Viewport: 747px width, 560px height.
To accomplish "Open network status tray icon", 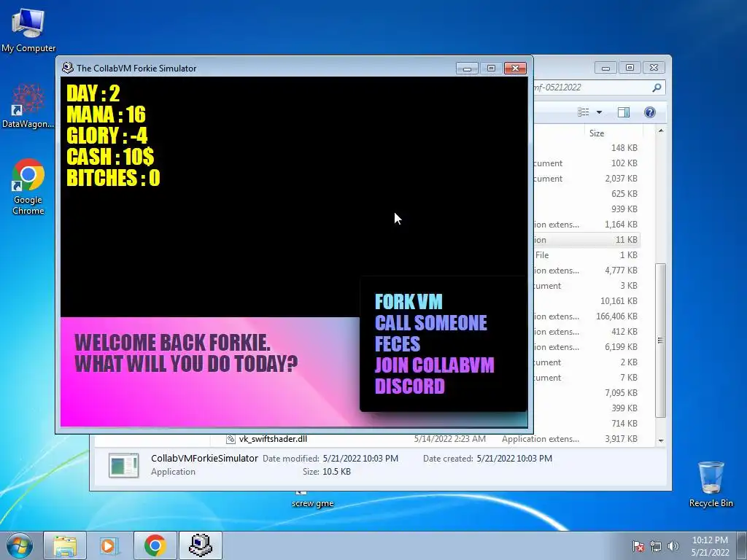I will pyautogui.click(x=656, y=546).
